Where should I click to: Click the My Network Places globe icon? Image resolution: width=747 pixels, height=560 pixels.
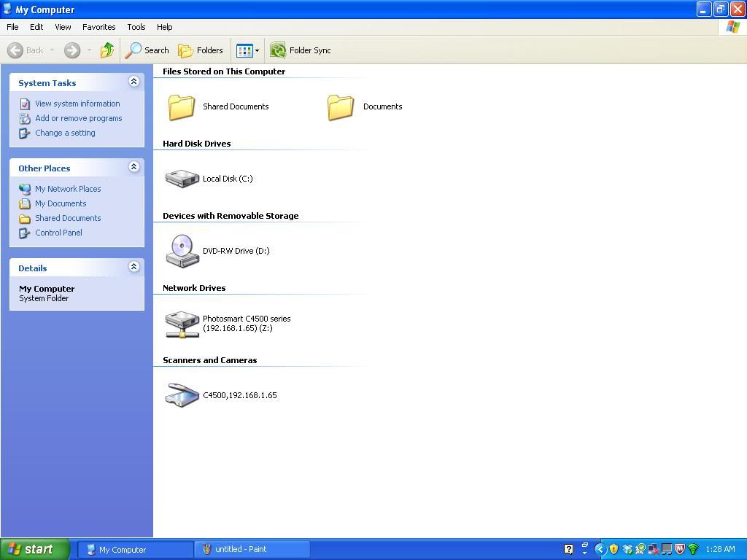pos(25,189)
